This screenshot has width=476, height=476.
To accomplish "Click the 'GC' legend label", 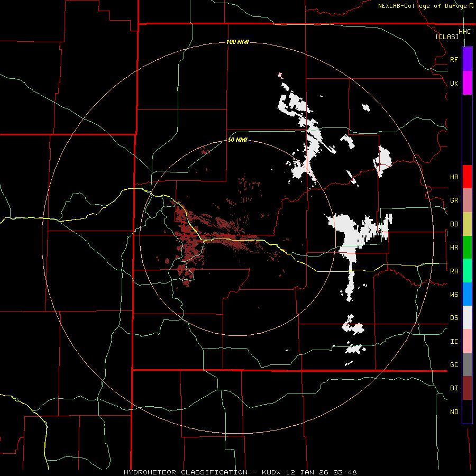I will tap(454, 364).
